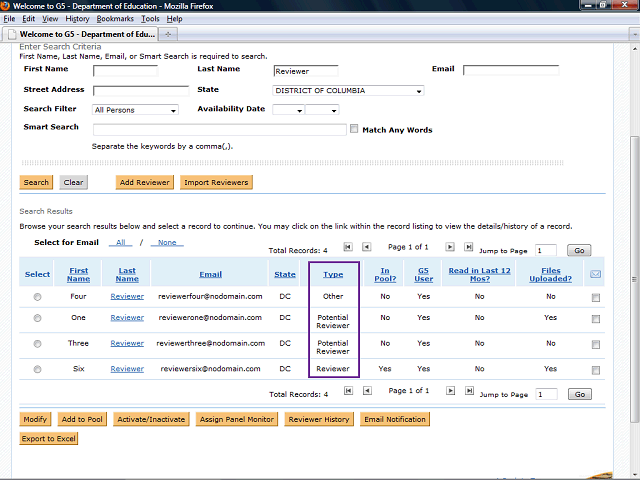Select radio button for reviewersix@nodomain.com row
The height and width of the screenshot is (480, 640).
(38, 369)
